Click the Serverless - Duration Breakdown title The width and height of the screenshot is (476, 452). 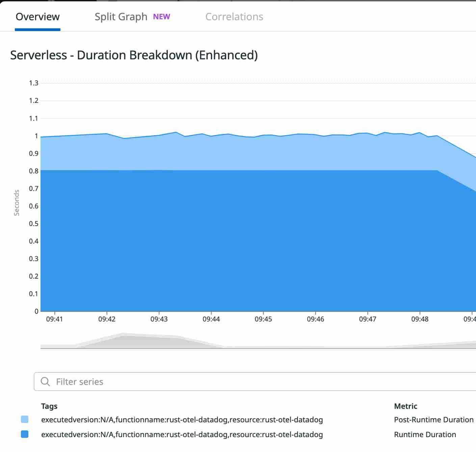134,55
